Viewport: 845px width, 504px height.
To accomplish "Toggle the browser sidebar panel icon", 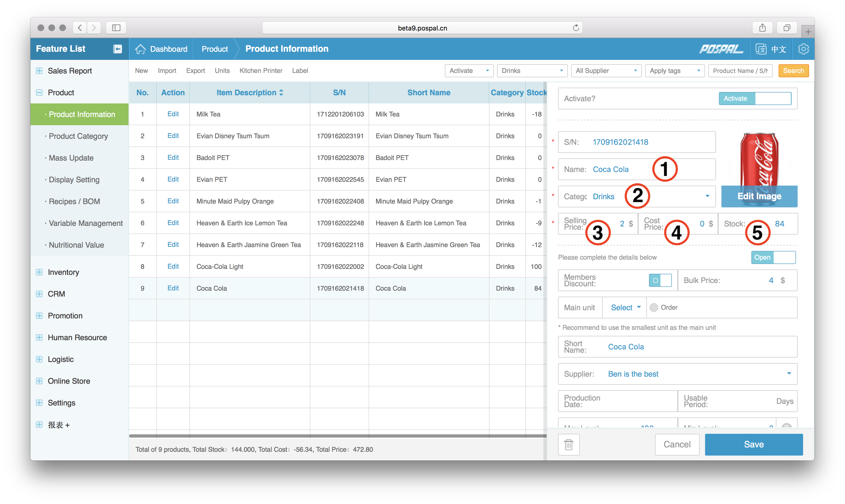I will [116, 28].
